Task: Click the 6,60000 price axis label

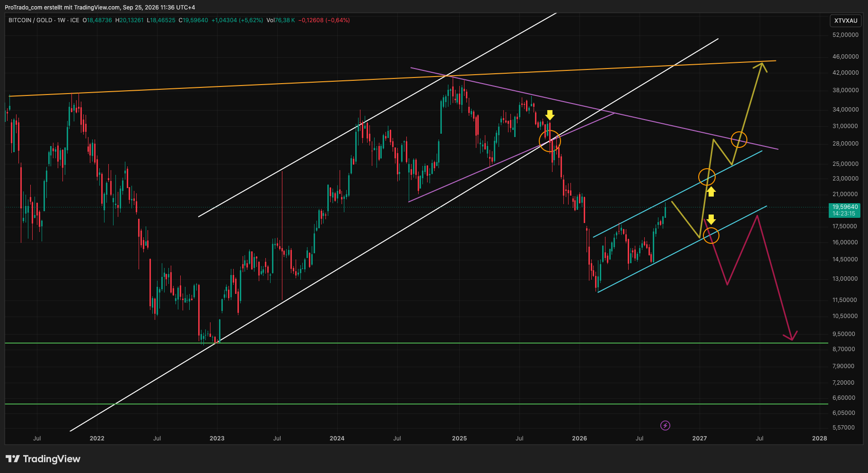Action: click(x=844, y=398)
